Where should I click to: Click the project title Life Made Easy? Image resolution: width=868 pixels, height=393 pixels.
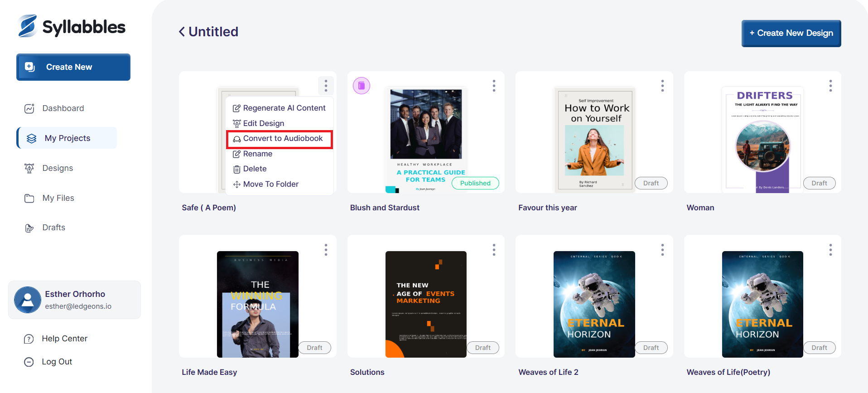coord(209,372)
